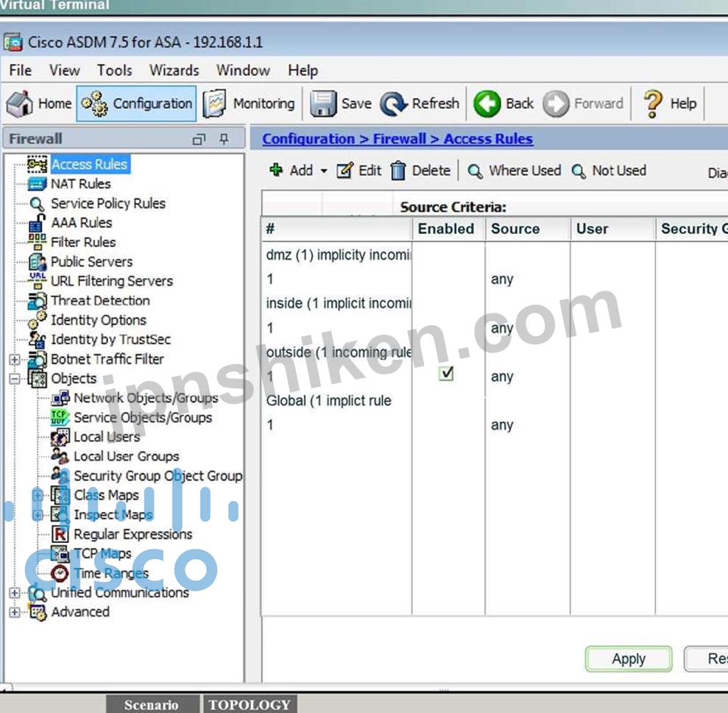This screenshot has width=728, height=713.
Task: Click the Regular Expressions R icon
Action: (60, 534)
